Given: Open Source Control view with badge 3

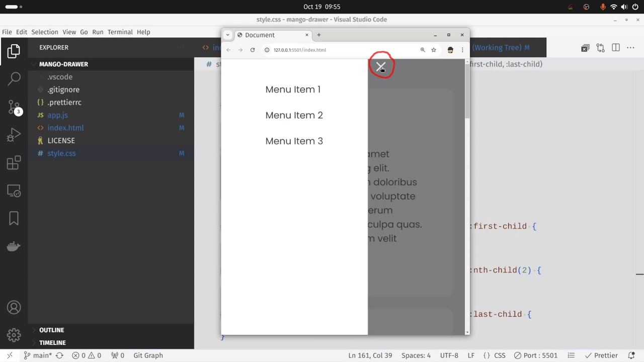Looking at the screenshot, I should click(x=14, y=107).
